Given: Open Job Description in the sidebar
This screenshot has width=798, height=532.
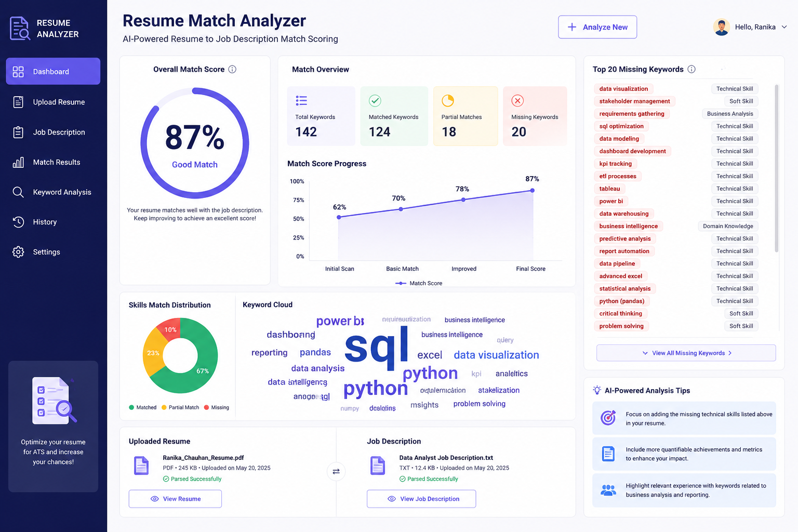Looking at the screenshot, I should pyautogui.click(x=53, y=132).
